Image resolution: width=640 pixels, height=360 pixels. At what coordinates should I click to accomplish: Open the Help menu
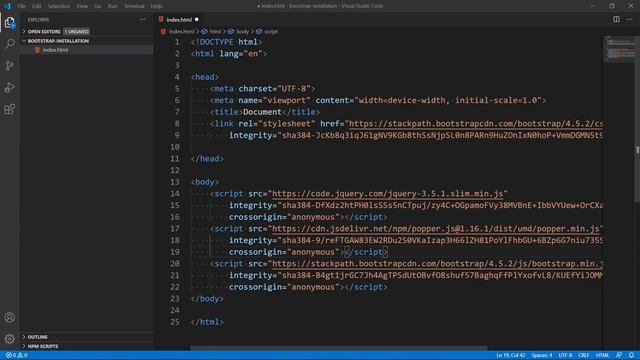(156, 6)
